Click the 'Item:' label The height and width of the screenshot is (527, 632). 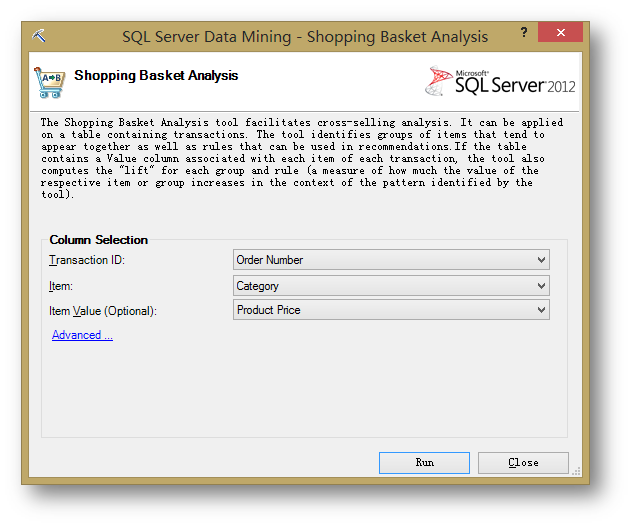61,286
